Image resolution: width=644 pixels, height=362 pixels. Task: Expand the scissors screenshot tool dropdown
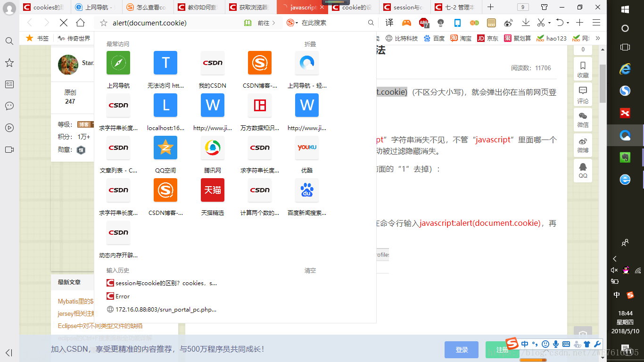549,23
